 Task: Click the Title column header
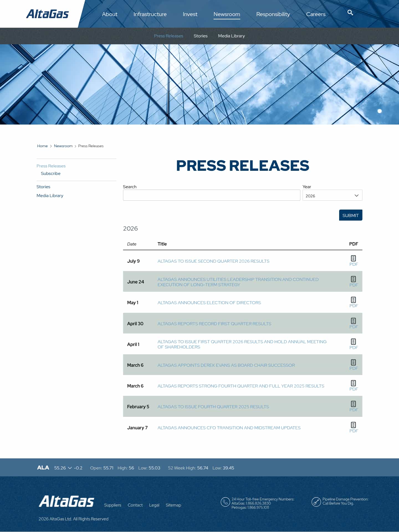tap(162, 244)
